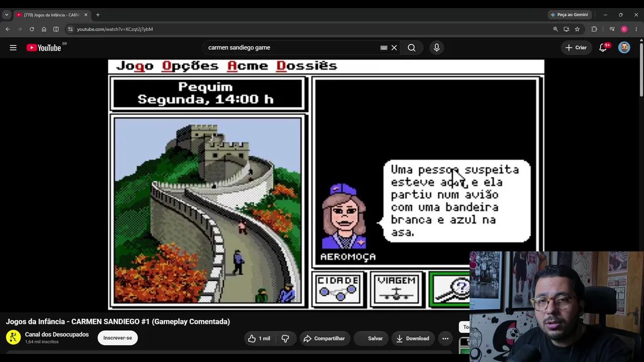Open the on-screen keyboard in search box
This screenshot has width=644, height=362.
click(x=384, y=48)
